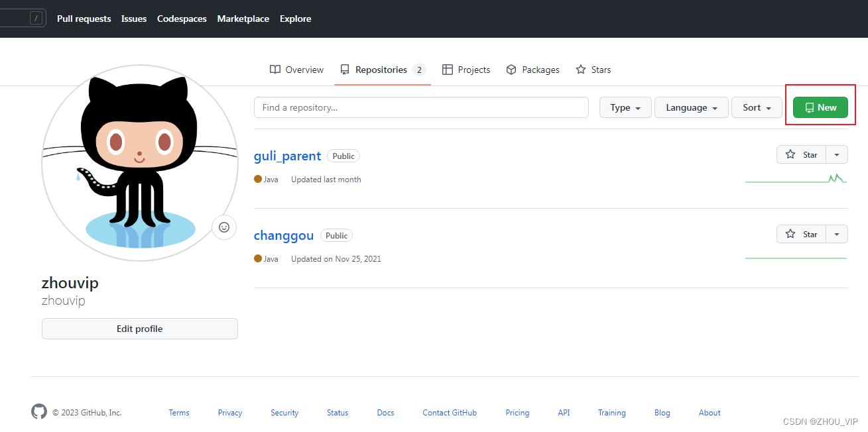This screenshot has width=868, height=432.
Task: Open the Blog footer link
Action: 662,412
